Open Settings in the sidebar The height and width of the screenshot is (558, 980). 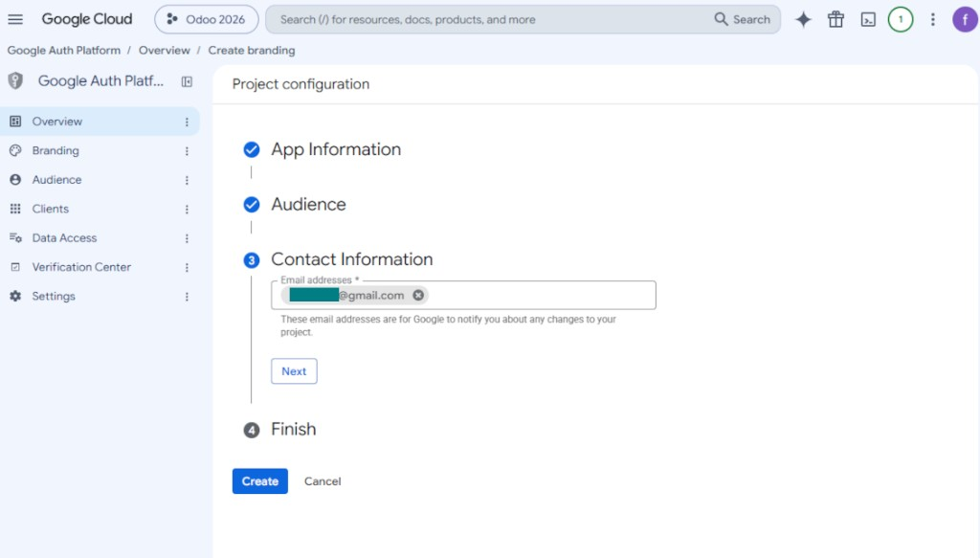[x=100, y=296]
